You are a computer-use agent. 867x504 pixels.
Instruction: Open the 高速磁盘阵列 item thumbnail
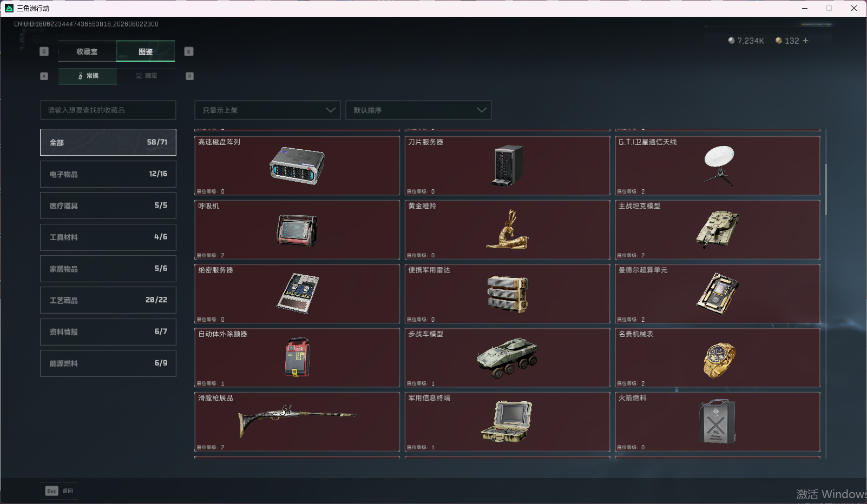point(297,166)
